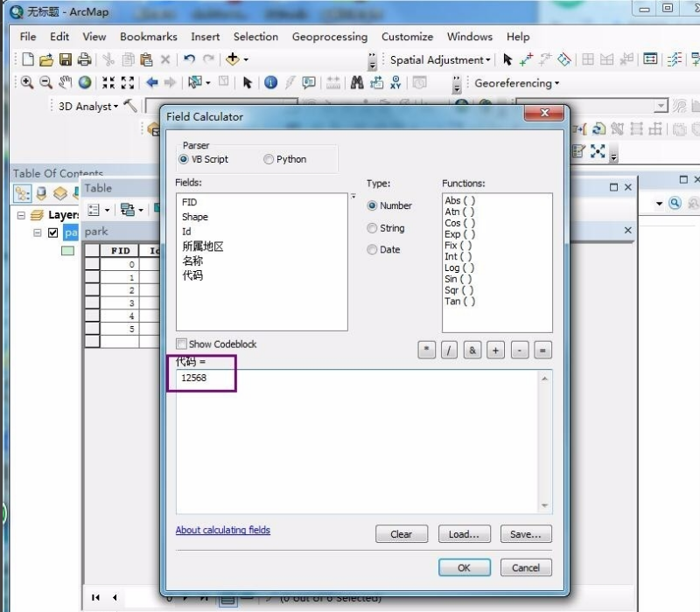This screenshot has height=612, width=700.
Task: Undo the last action in the toolbar
Action: click(189, 59)
